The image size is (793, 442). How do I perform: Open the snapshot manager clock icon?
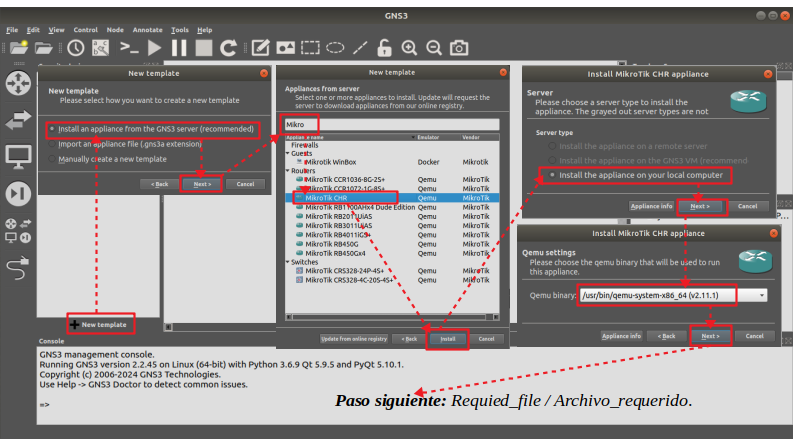point(76,48)
